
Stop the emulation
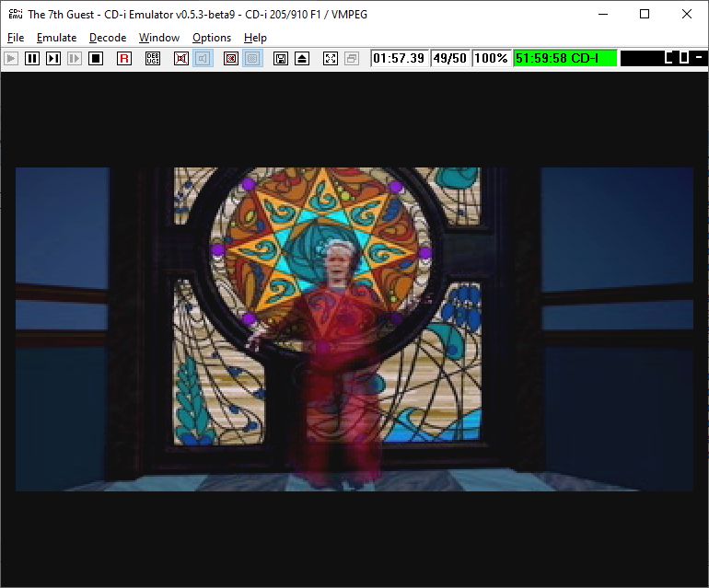(x=96, y=58)
